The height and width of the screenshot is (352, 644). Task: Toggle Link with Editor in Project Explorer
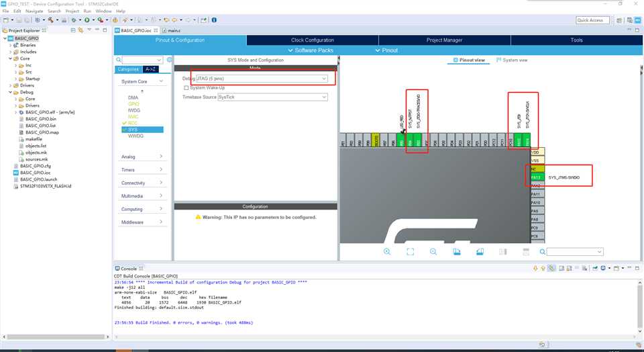click(80, 30)
